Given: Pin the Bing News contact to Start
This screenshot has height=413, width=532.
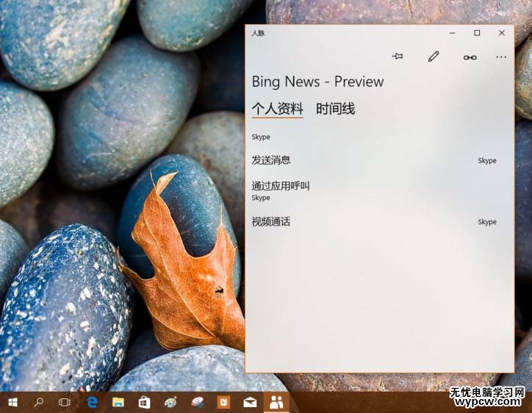Looking at the screenshot, I should 398,57.
